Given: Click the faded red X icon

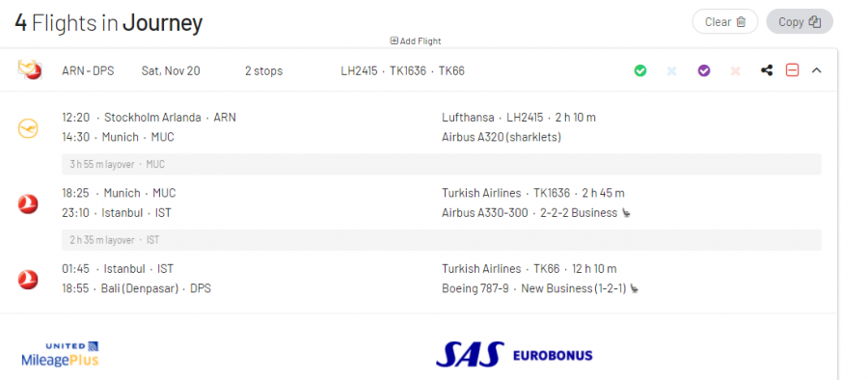Looking at the screenshot, I should tap(735, 71).
